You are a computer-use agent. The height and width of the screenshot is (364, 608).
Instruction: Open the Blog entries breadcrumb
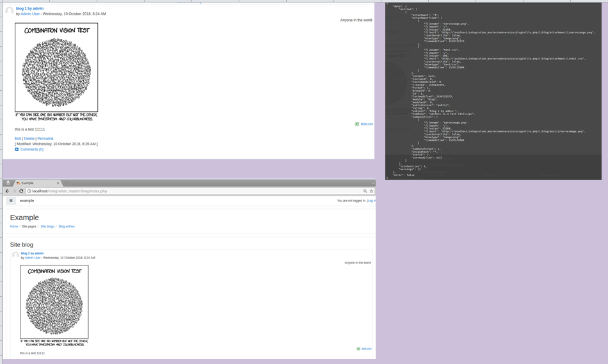click(67, 226)
